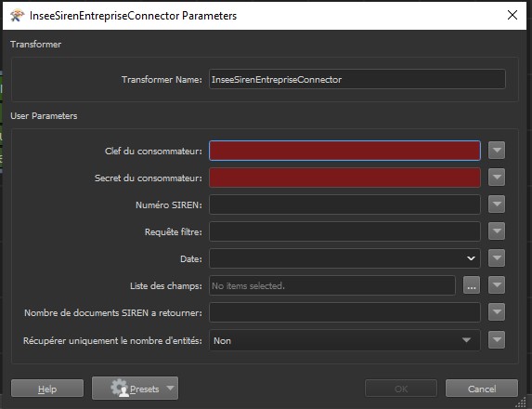Open options arrow next to Date field
The height and width of the screenshot is (409, 532).
[x=497, y=257]
